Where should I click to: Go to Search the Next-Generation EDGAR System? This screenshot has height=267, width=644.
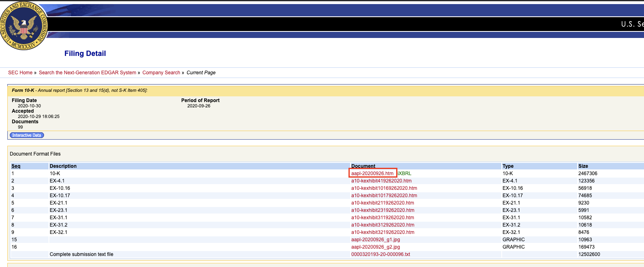tap(88, 73)
